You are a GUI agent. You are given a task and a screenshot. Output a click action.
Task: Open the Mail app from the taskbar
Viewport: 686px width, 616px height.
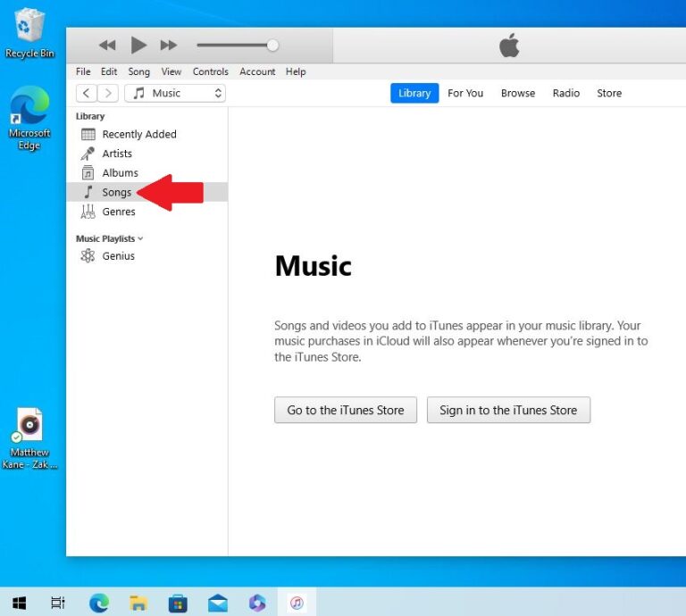coord(217,604)
